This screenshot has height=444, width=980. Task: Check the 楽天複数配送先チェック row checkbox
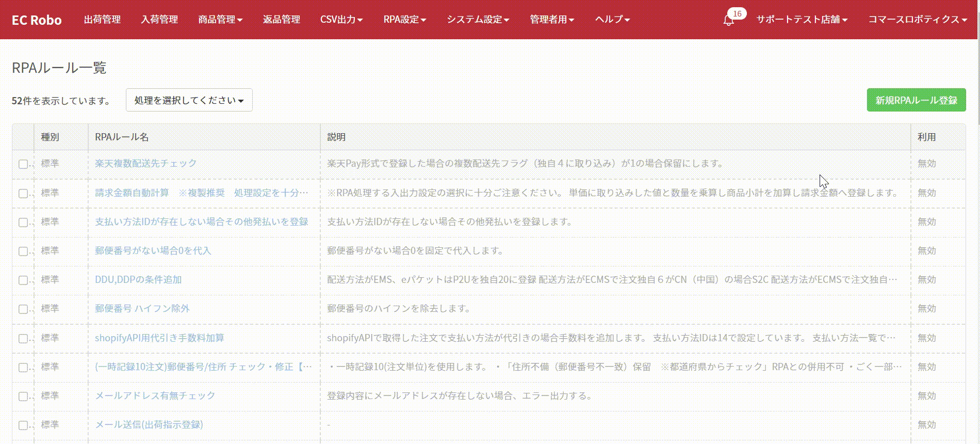pos(23,164)
